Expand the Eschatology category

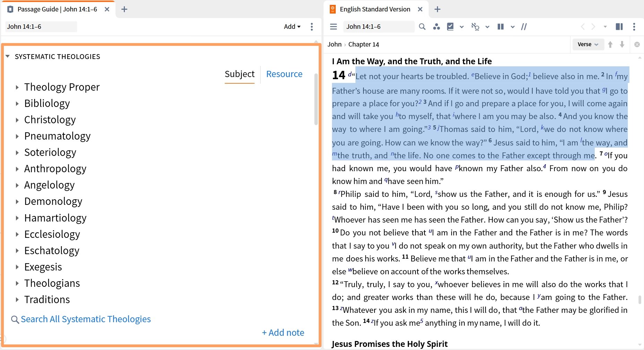[x=17, y=251]
